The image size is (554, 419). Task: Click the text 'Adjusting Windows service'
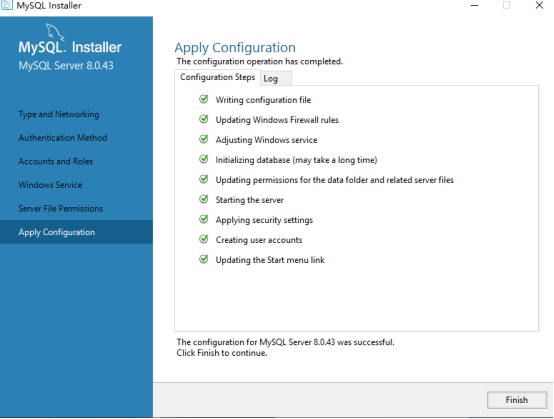coord(266,140)
